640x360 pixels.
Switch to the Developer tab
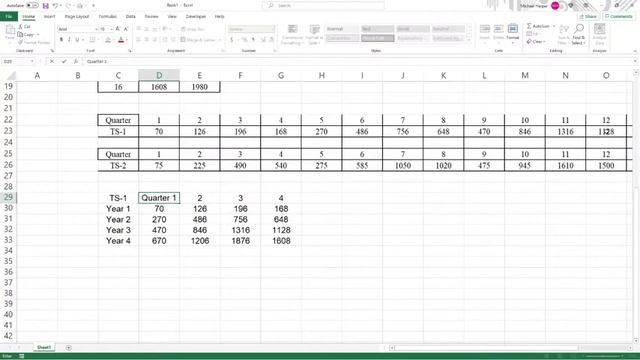coord(196,16)
